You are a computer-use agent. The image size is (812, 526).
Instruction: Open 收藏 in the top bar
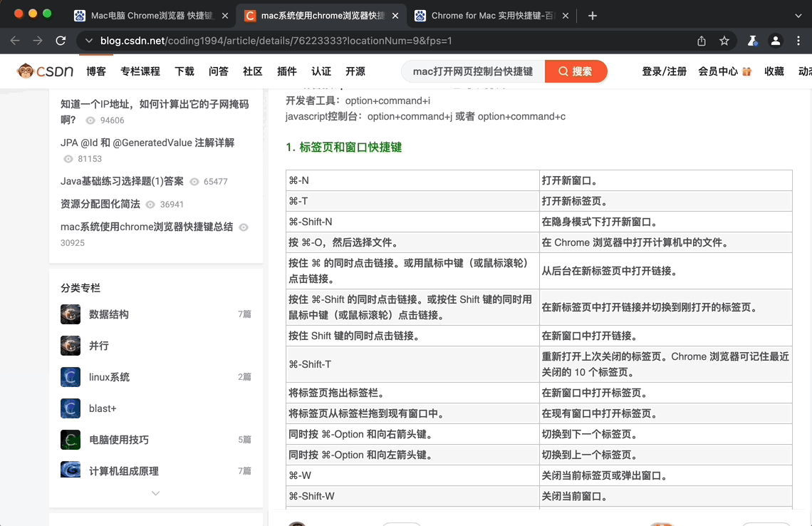[x=774, y=71]
